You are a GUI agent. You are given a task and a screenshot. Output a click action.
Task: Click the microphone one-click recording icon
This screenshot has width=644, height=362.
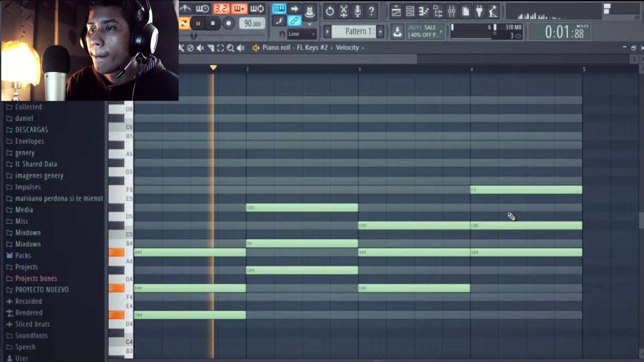[x=358, y=11]
